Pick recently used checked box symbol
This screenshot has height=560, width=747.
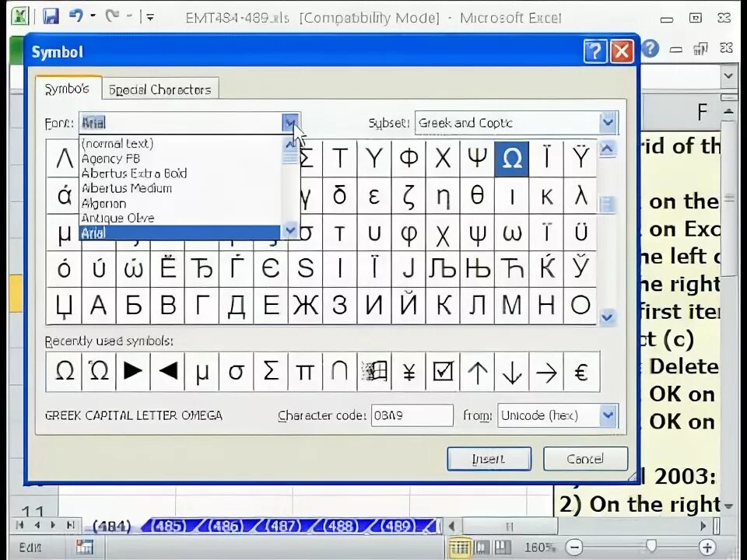(x=443, y=372)
